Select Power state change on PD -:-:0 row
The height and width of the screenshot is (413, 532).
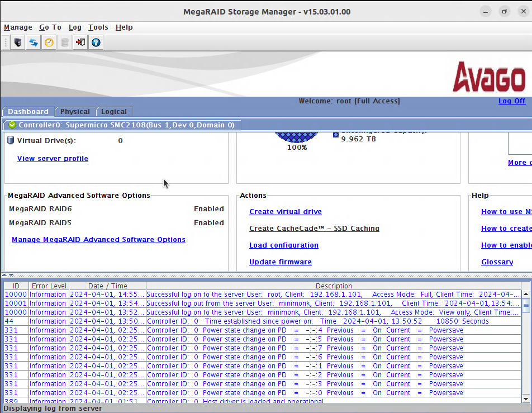click(x=263, y=393)
